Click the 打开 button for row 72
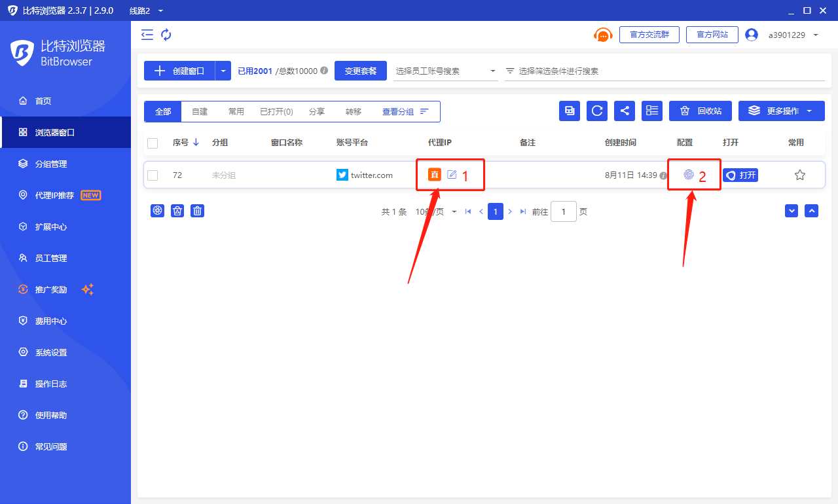Viewport: 838px width, 504px height. coord(740,175)
